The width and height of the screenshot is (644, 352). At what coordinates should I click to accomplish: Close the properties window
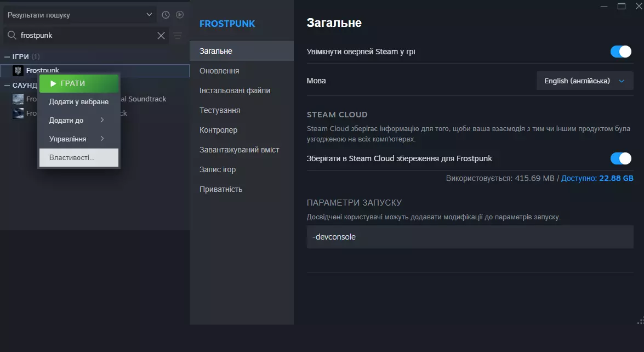(x=639, y=6)
